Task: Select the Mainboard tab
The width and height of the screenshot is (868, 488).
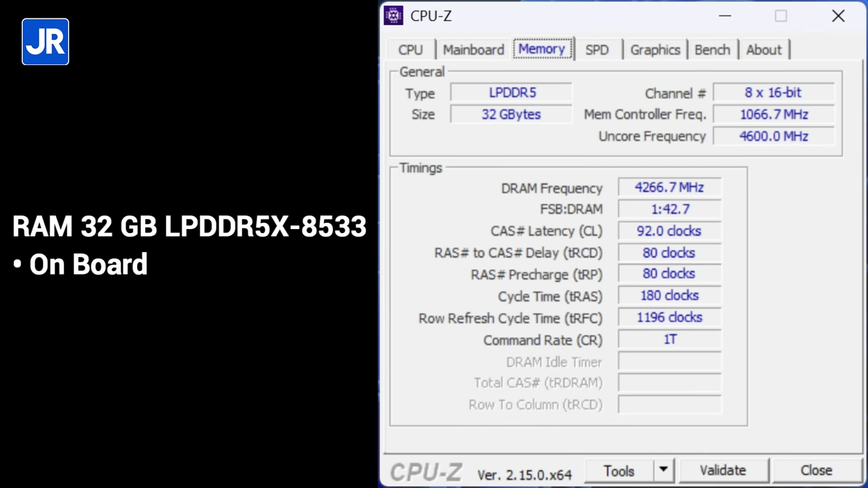Action: tap(473, 49)
